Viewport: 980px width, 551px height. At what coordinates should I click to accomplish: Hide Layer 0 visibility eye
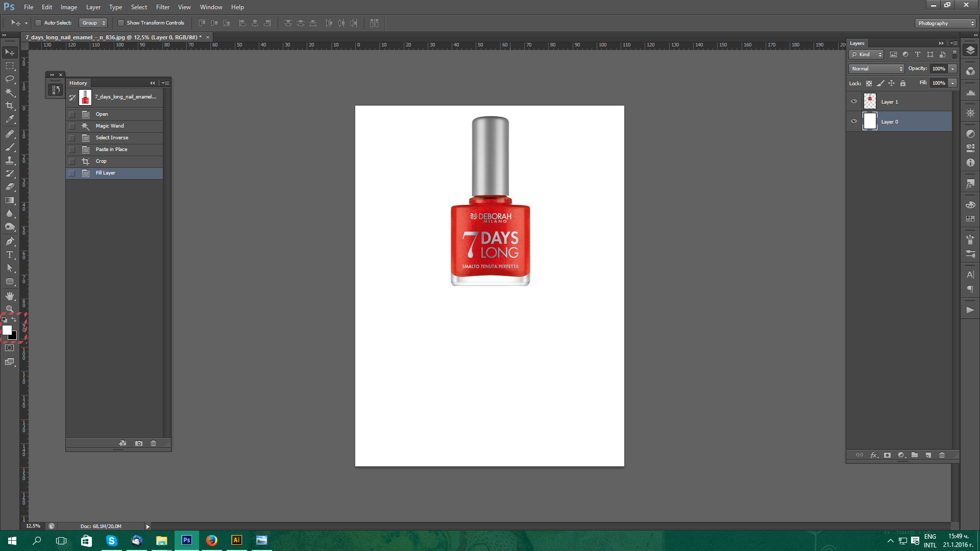coord(854,121)
